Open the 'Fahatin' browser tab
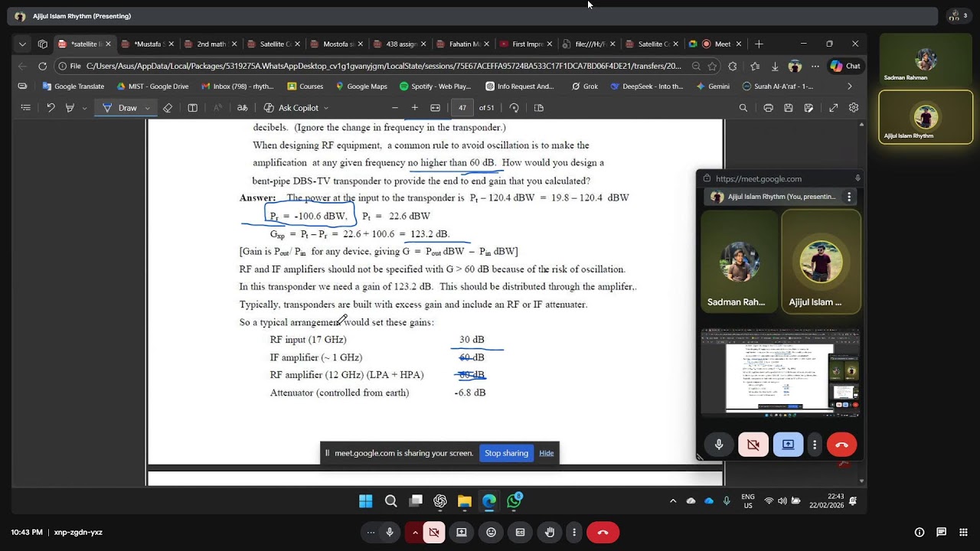The image size is (980, 551). 463,44
